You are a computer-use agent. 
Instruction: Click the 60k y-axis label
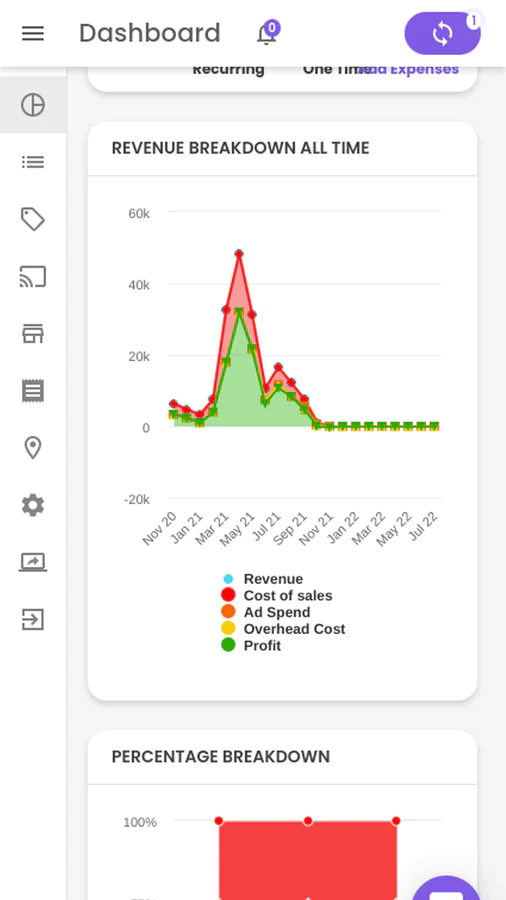coord(139,214)
